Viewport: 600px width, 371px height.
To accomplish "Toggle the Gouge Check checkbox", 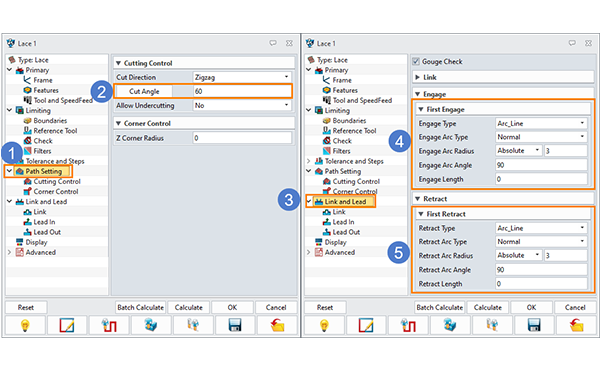I will 416,61.
